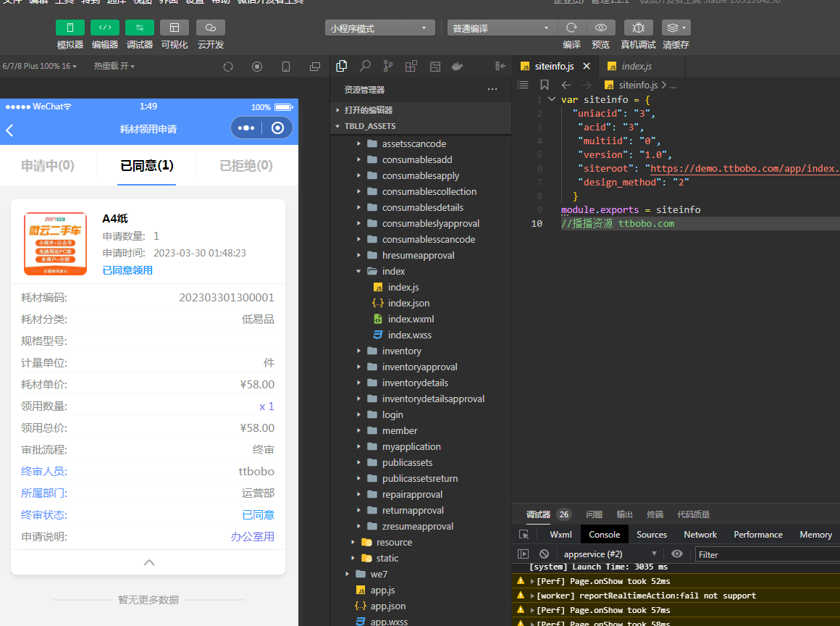
Task: Open the search icon in editor sidebar
Action: tap(365, 66)
